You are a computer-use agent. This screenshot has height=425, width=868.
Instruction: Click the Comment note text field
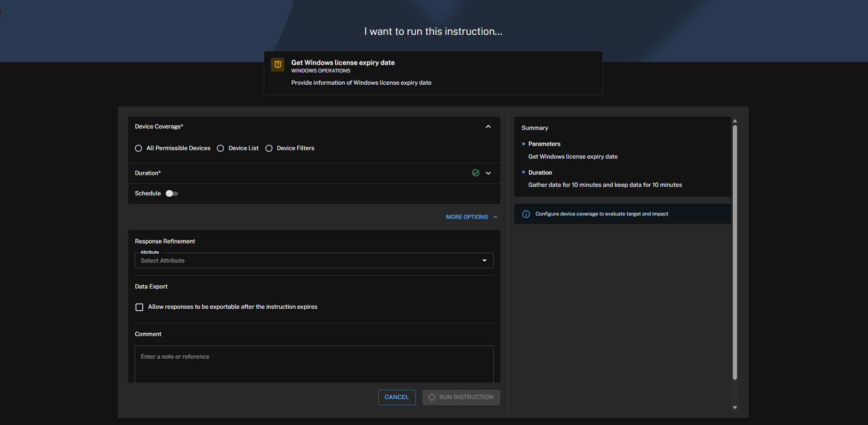[314, 364]
